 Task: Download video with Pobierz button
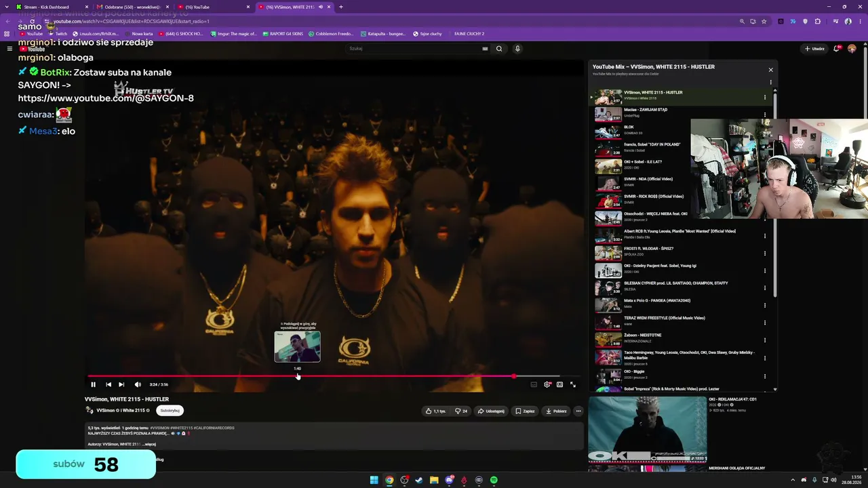coord(556,411)
